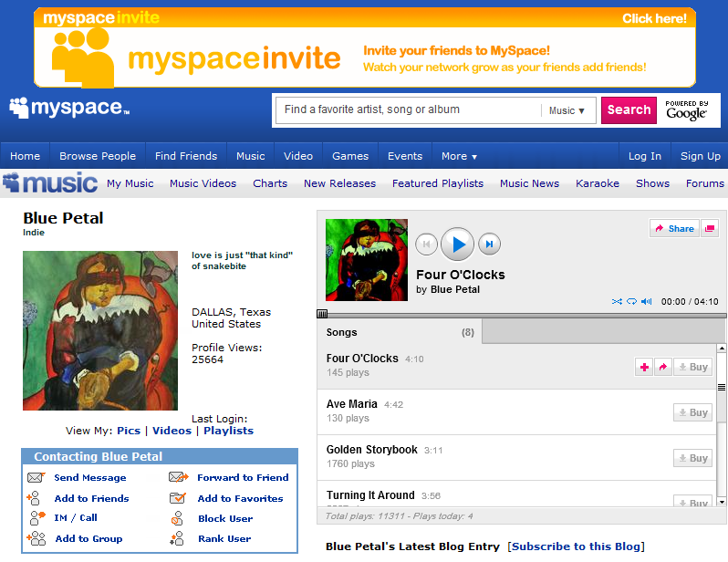Click the IM / Call icon

click(37, 517)
